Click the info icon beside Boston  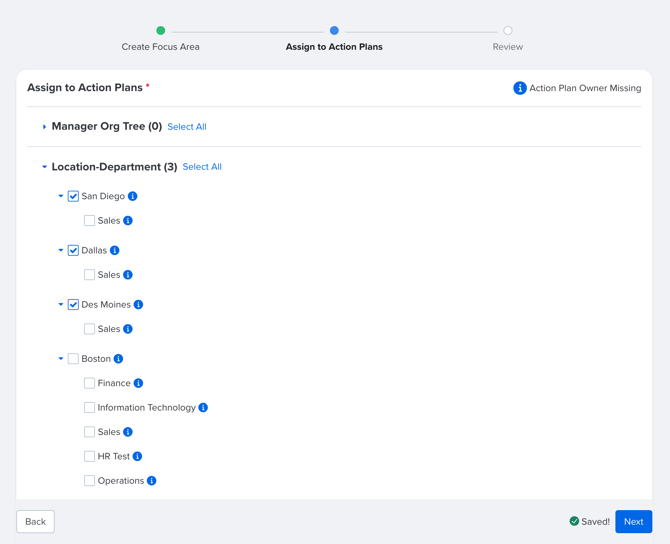click(119, 359)
